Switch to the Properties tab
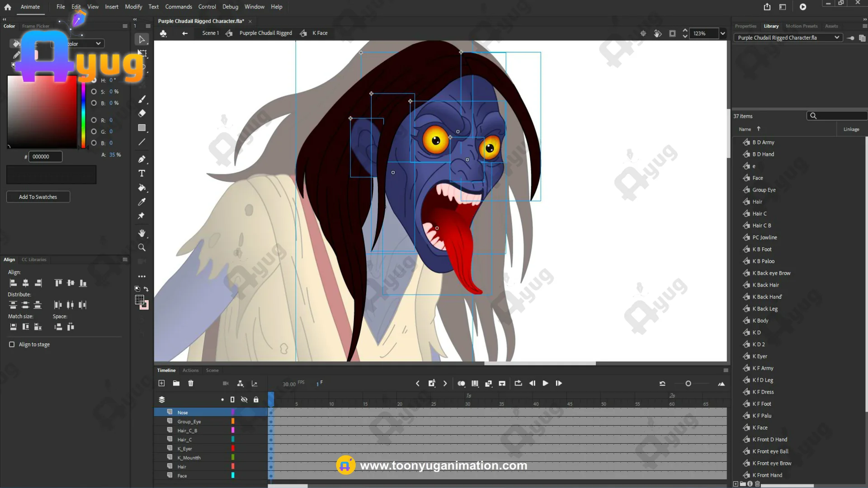 click(x=745, y=26)
